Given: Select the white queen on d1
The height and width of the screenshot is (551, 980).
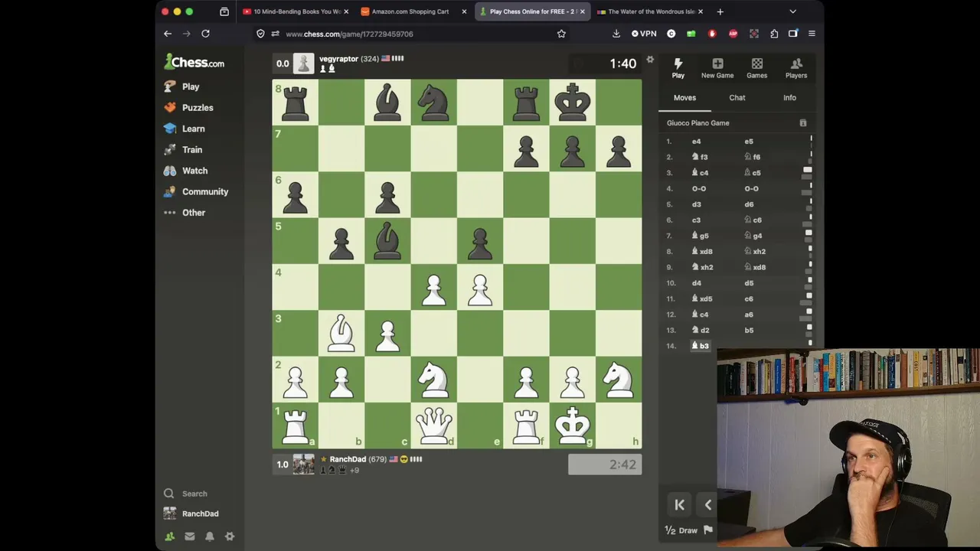Looking at the screenshot, I should 434,425.
